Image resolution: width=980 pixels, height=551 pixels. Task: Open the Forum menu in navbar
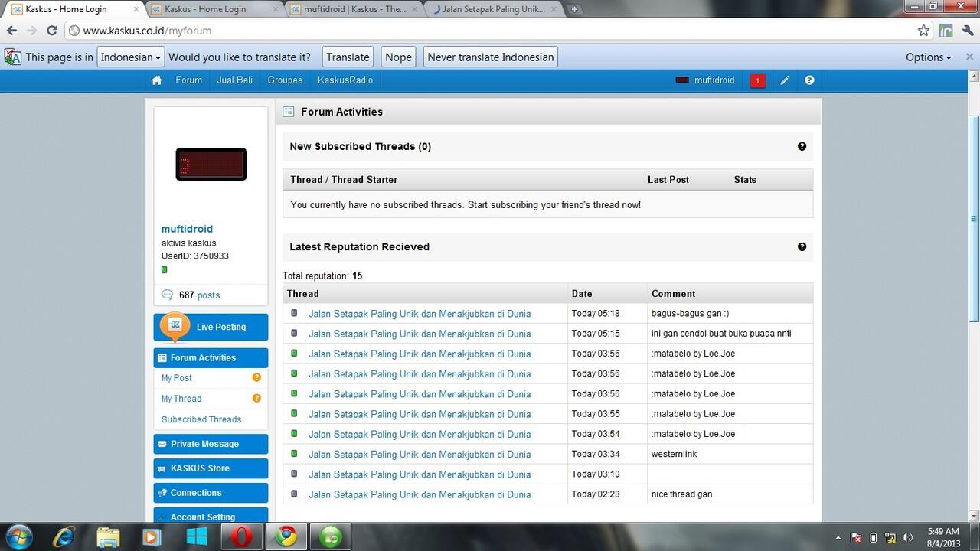pos(189,80)
